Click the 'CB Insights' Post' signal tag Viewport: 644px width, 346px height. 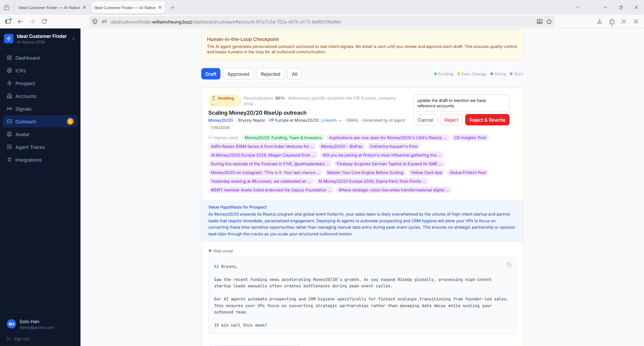[470, 138]
